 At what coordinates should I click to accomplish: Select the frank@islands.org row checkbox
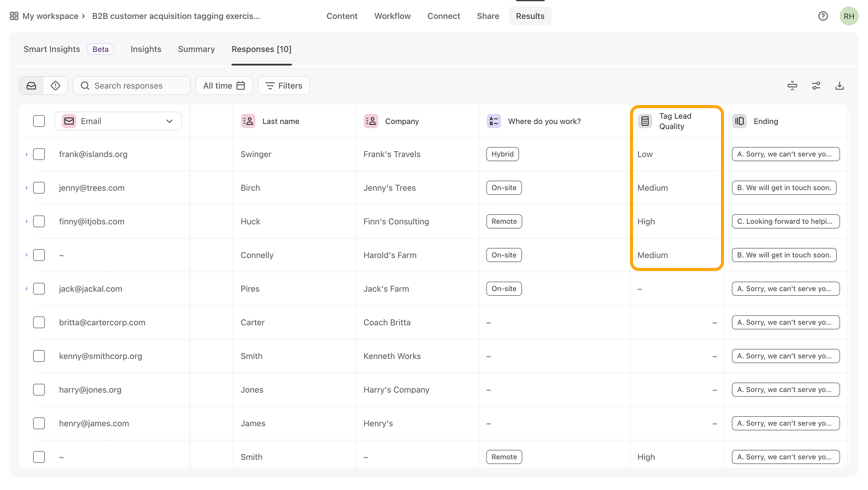pyautogui.click(x=39, y=154)
